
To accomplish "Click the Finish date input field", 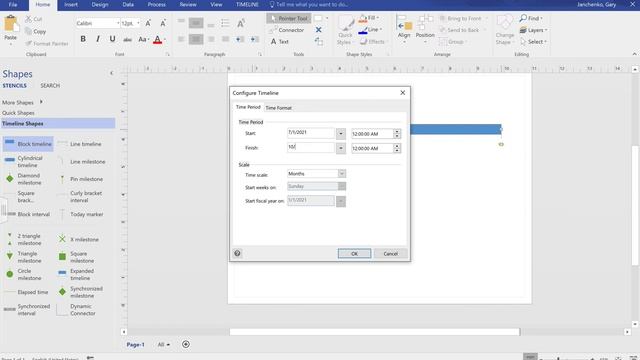I will tap(311, 147).
